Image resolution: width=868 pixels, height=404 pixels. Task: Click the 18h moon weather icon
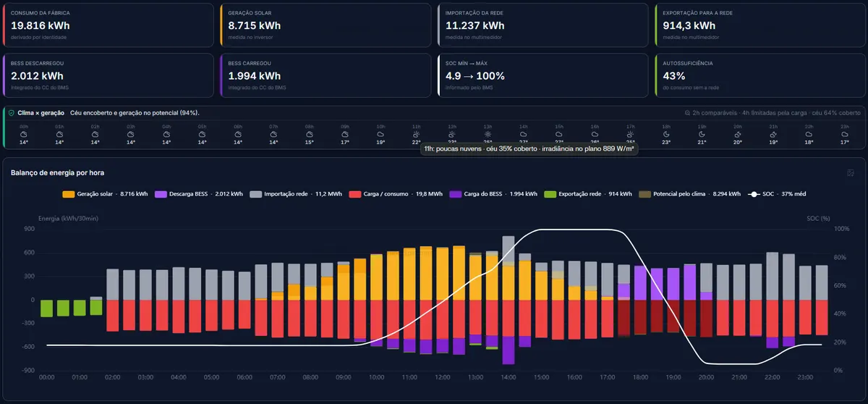666,134
